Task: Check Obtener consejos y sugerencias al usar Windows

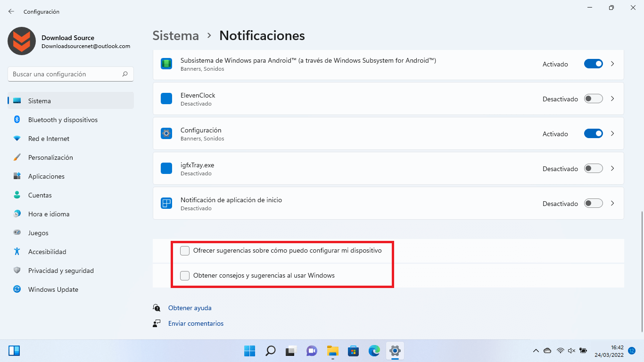Action: [185, 275]
